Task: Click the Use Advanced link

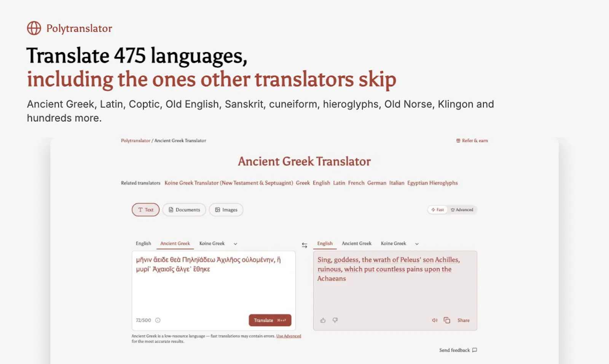Action: point(289,336)
